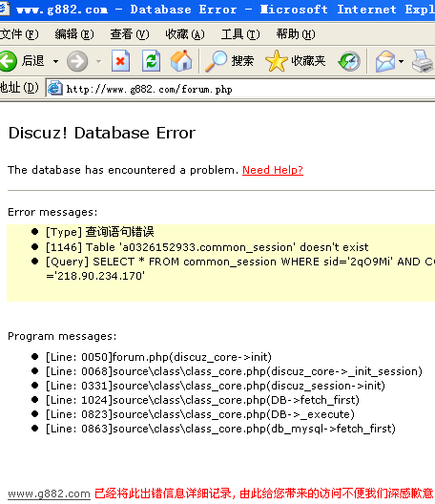Stop page loading with red X icon
Screen dimensions: 435x504
tap(120, 61)
